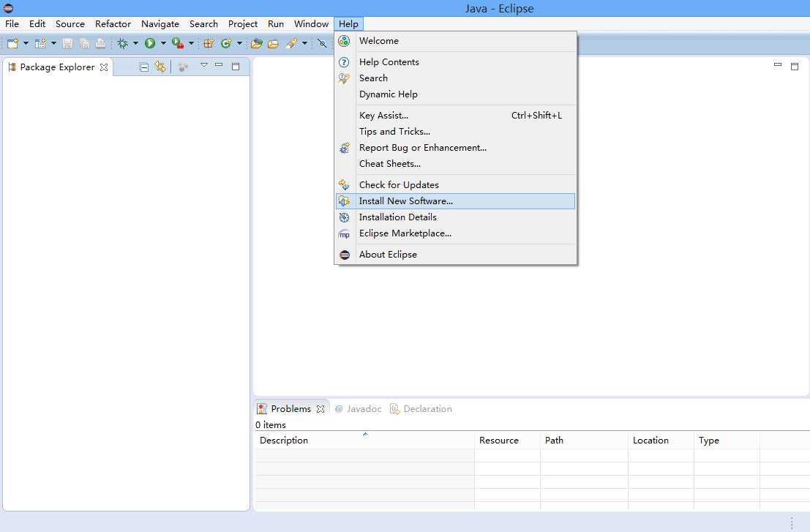The image size is (810, 532).
Task: Close the Package Explorer tab
Action: pos(104,67)
